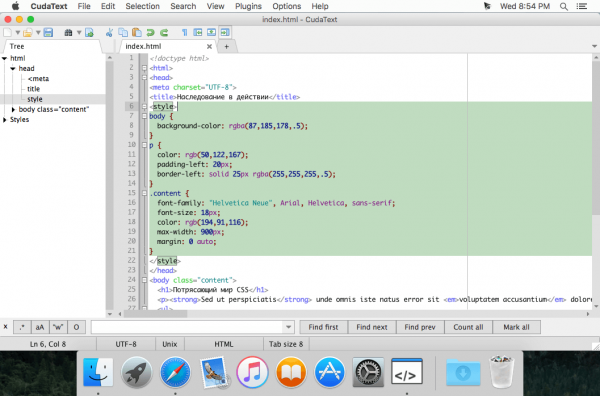Click the Find first button
The height and width of the screenshot is (396, 600).
(323, 327)
